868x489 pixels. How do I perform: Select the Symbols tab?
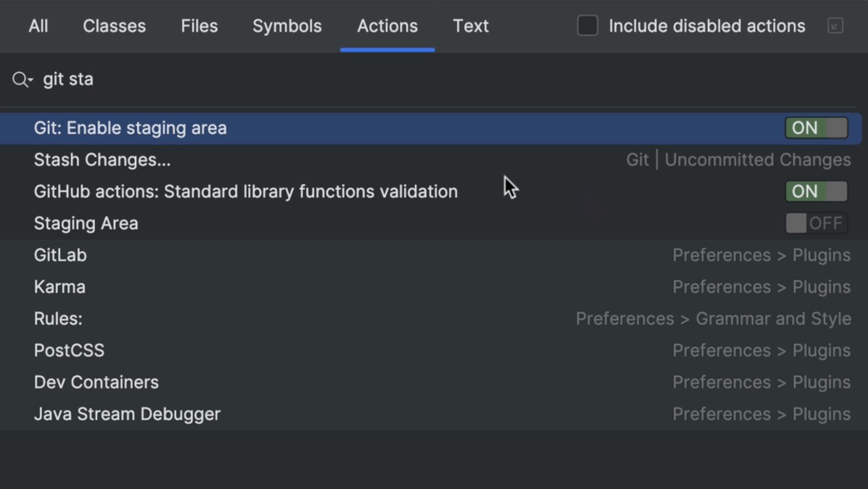coord(287,26)
